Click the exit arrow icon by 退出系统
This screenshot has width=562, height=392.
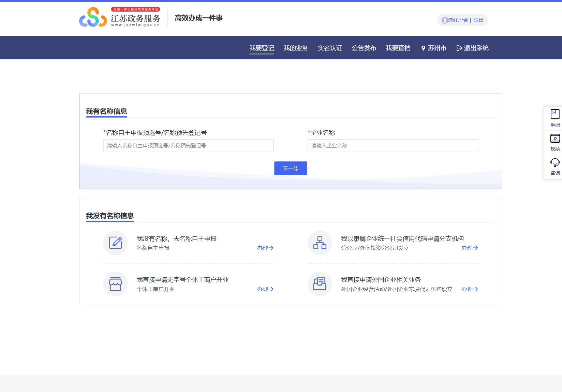click(459, 48)
